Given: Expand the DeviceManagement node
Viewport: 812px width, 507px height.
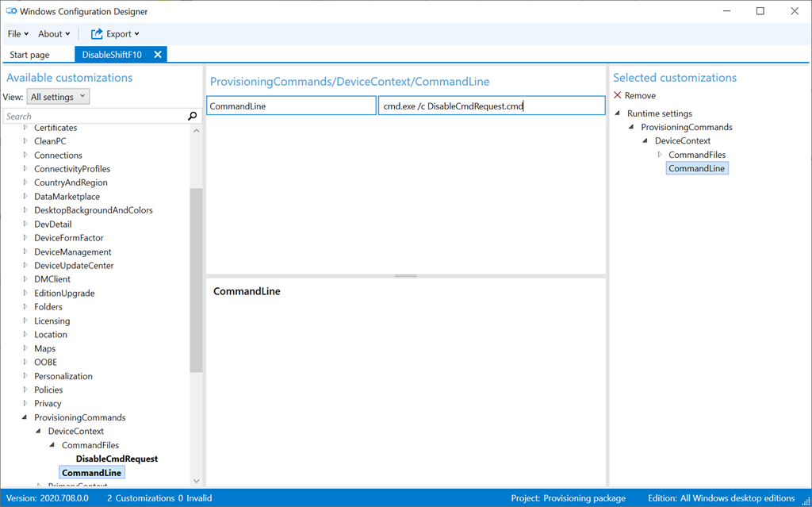Looking at the screenshot, I should click(25, 252).
